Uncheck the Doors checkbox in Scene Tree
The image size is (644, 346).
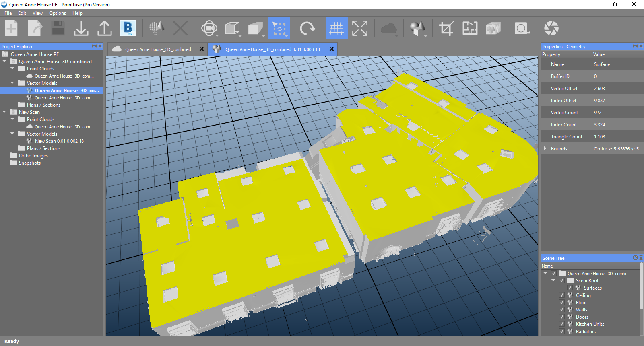(562, 317)
